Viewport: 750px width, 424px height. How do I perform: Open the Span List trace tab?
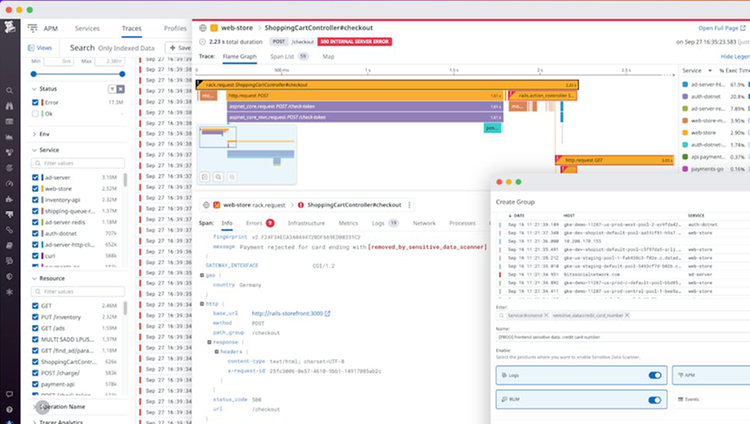point(289,56)
